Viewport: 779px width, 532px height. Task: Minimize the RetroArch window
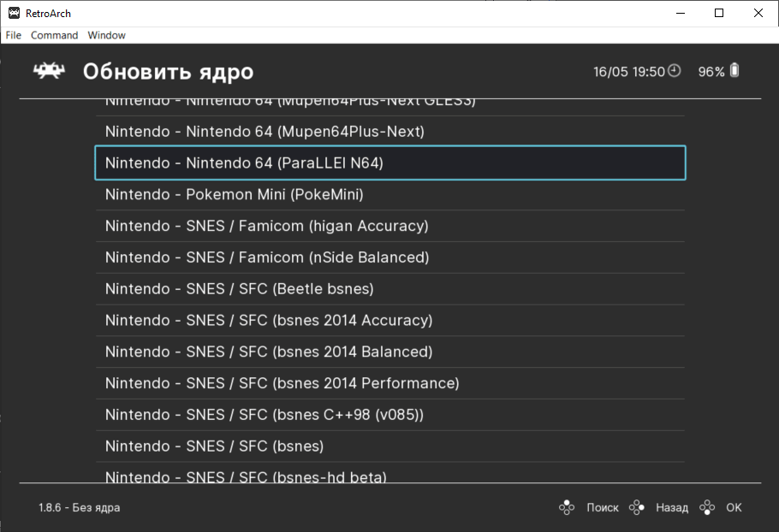point(681,13)
